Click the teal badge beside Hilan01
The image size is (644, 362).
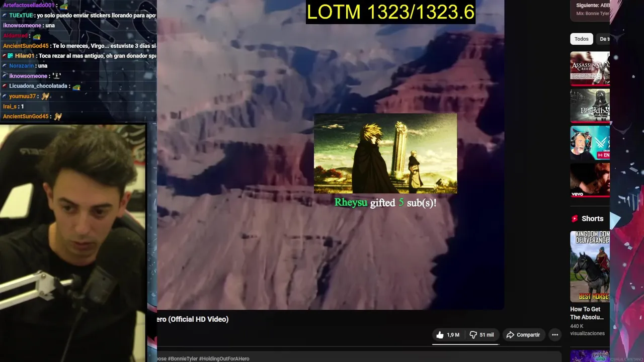click(x=11, y=56)
